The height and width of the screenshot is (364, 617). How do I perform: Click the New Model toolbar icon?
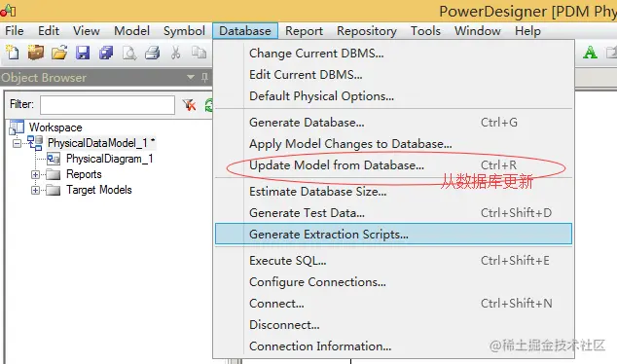point(13,53)
